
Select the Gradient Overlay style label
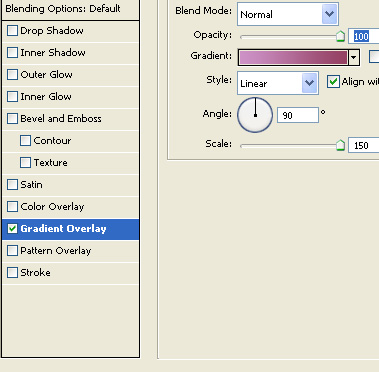click(x=63, y=229)
